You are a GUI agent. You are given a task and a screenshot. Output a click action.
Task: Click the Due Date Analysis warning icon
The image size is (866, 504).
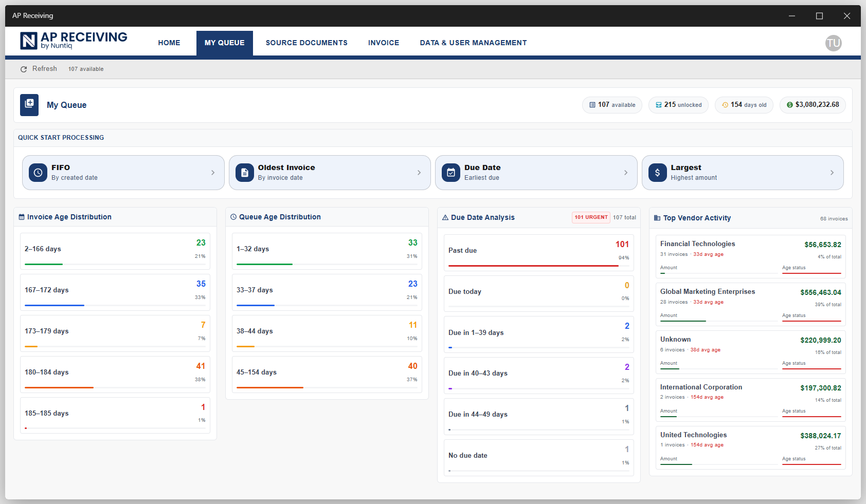(x=445, y=217)
